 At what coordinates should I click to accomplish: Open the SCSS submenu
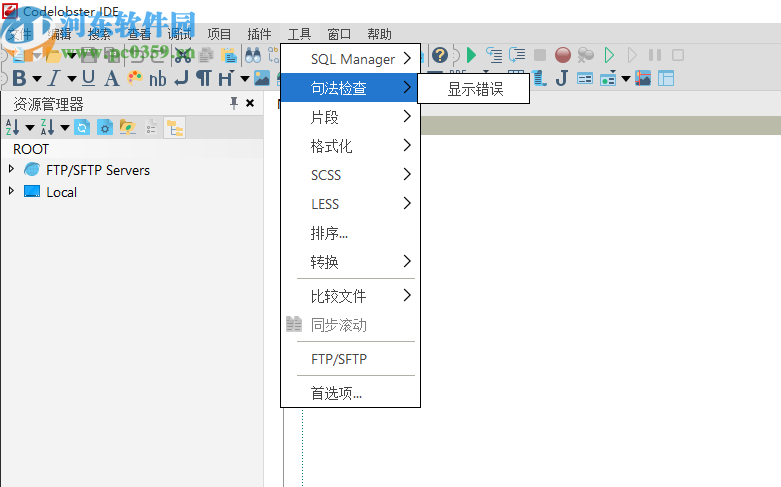351,175
